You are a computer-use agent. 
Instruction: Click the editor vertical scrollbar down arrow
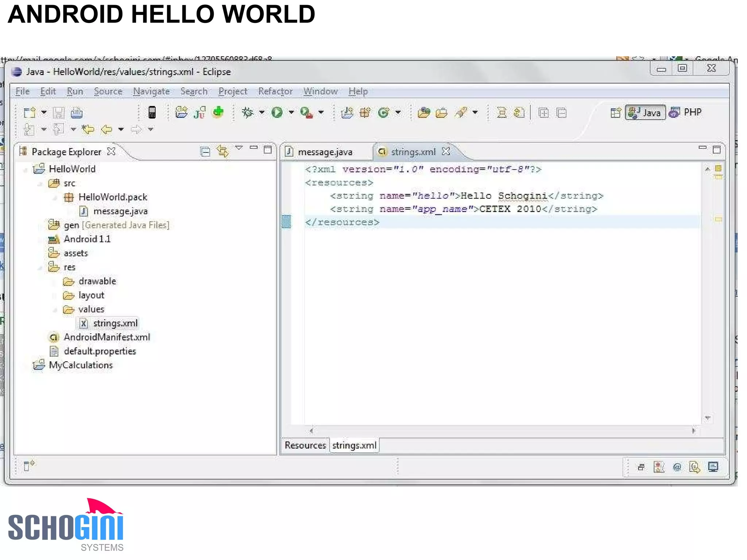(708, 418)
